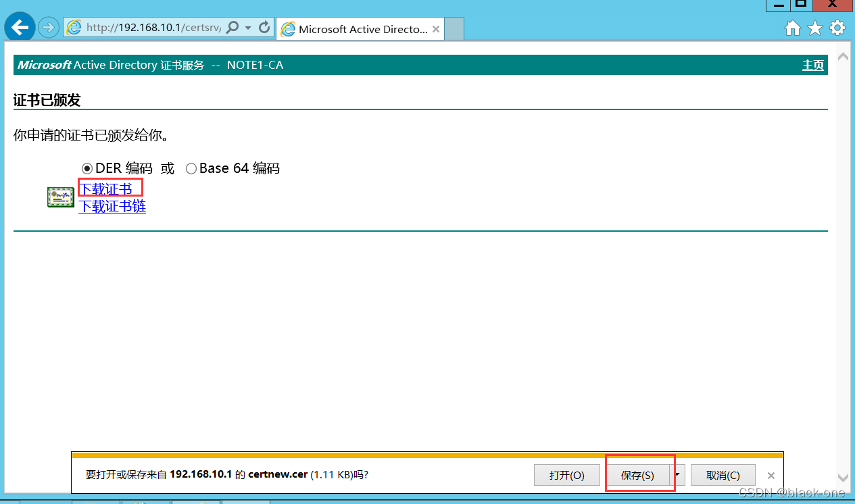Open Favorites with the star icon
This screenshot has height=504, width=855.
pyautogui.click(x=815, y=28)
